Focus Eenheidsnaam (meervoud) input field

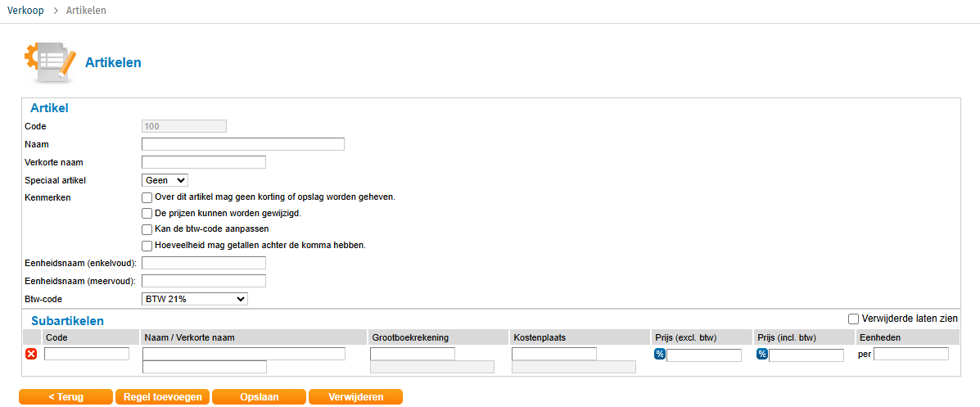pos(204,281)
